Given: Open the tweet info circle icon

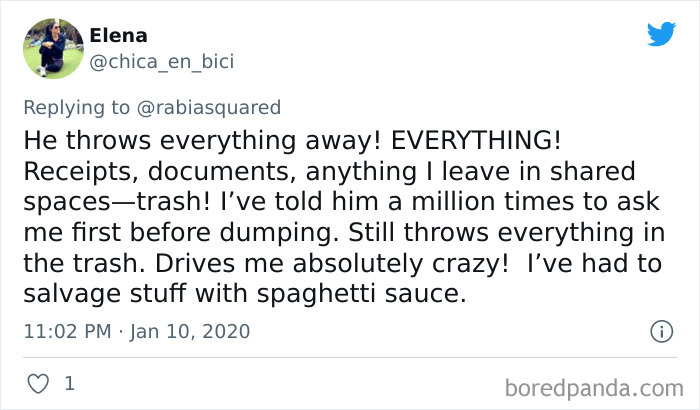Looking at the screenshot, I should click(x=660, y=331).
